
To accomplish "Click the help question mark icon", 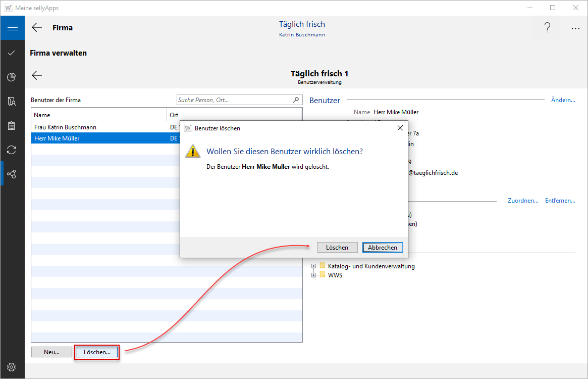I will click(547, 28).
